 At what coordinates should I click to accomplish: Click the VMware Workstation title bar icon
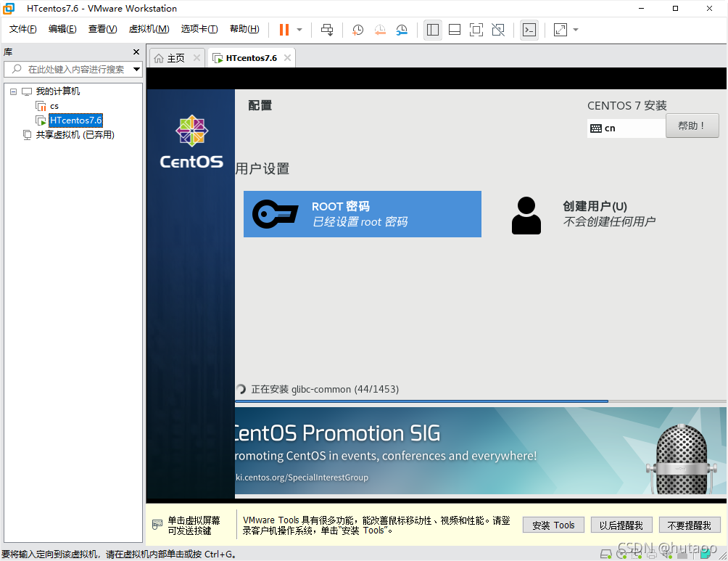point(9,9)
